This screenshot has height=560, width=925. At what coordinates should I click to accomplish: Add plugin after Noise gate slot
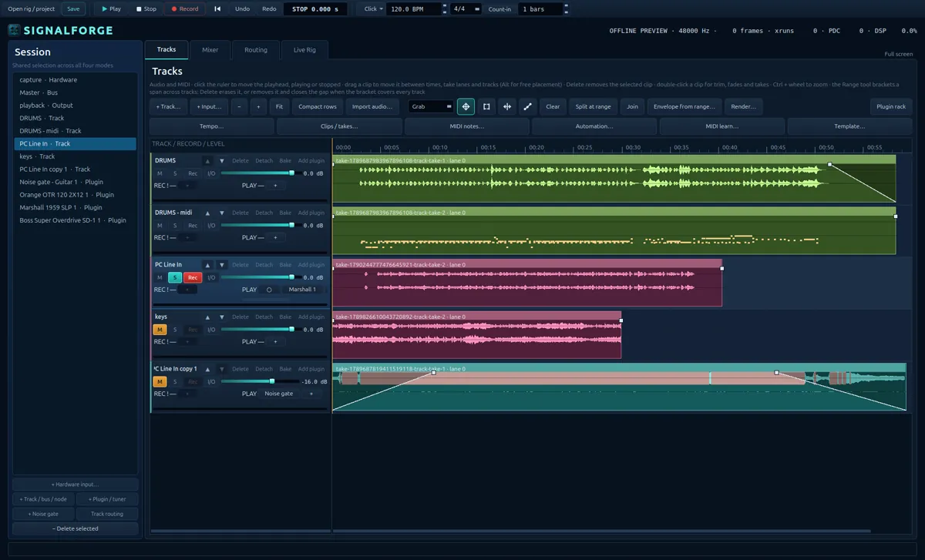(x=311, y=394)
